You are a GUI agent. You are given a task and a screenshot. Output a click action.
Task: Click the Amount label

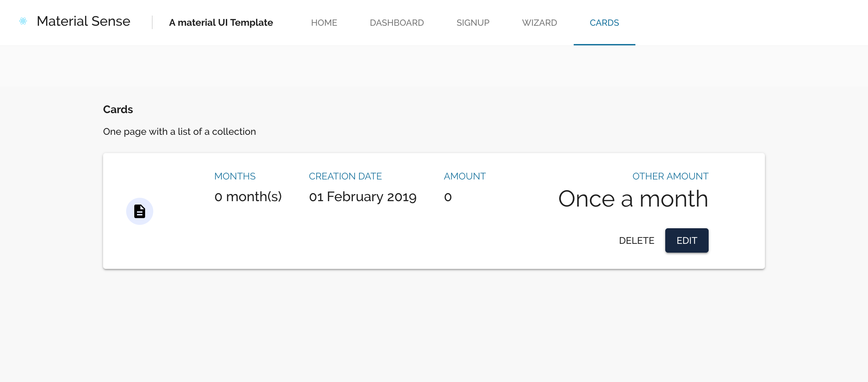tap(465, 176)
